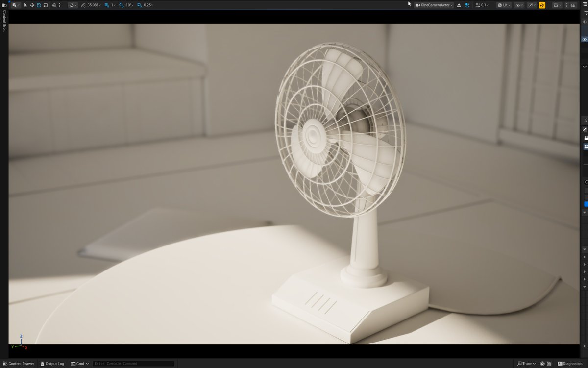
Task: Open the viewport layout grid icon
Action: [x=573, y=5]
